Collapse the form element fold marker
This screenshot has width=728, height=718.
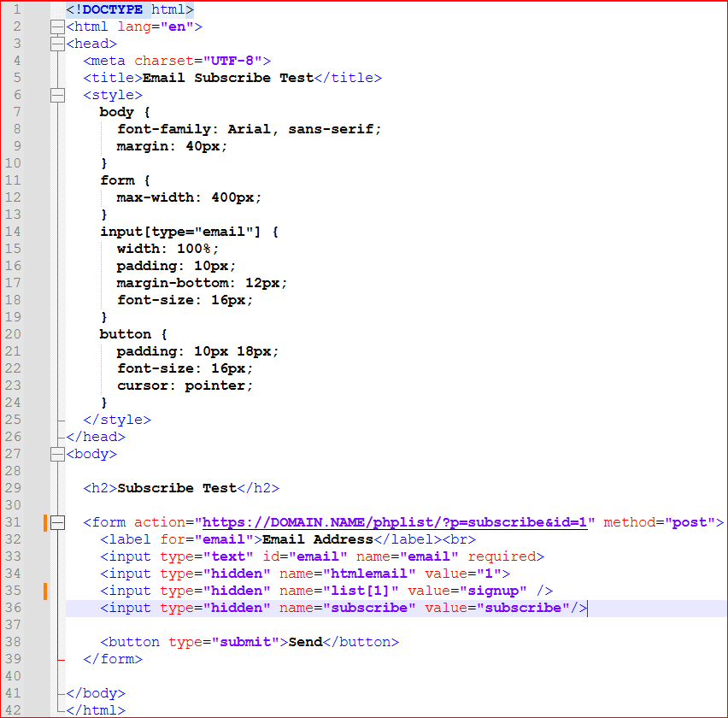[x=58, y=522]
